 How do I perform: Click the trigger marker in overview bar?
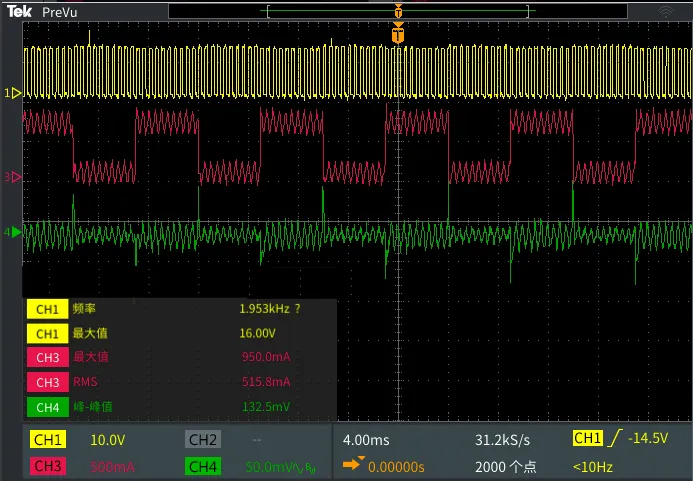[398, 11]
